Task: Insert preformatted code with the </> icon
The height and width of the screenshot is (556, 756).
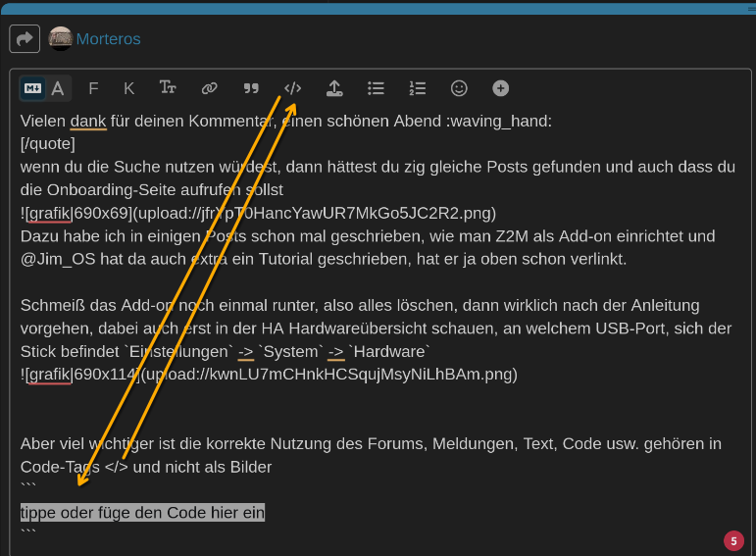Action: pos(292,88)
